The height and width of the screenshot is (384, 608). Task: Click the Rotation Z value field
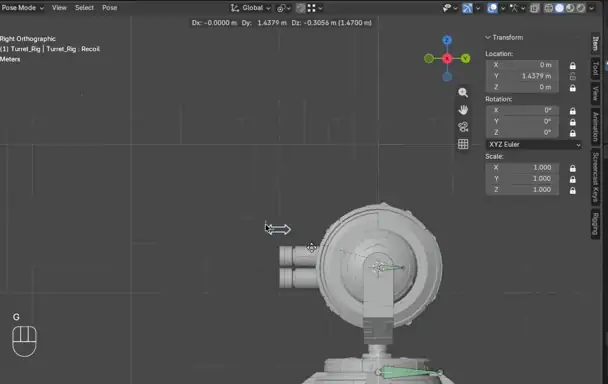(522, 133)
